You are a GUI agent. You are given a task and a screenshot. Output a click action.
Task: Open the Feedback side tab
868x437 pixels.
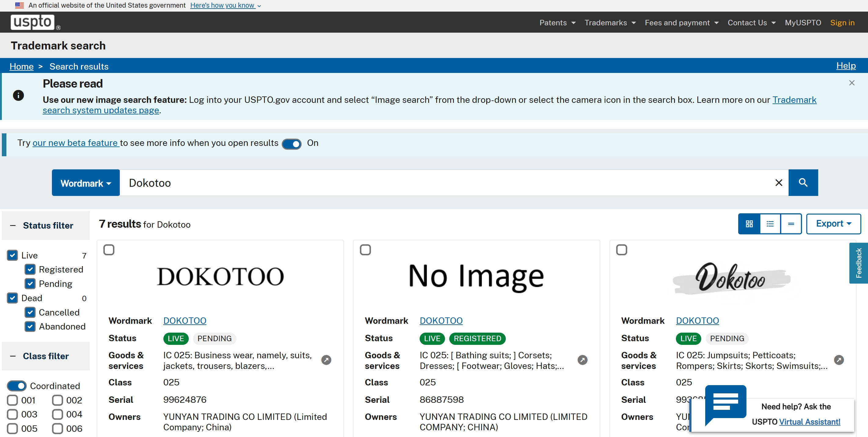[858, 263]
